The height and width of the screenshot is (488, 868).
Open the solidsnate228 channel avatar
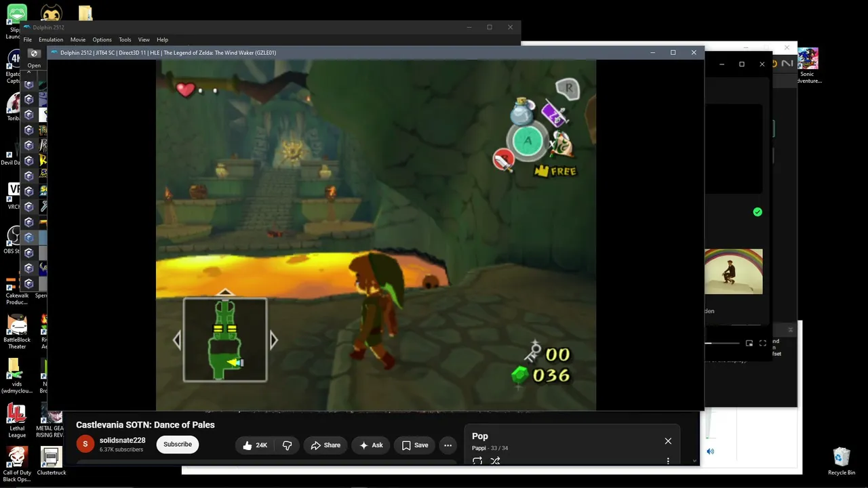[x=85, y=445]
